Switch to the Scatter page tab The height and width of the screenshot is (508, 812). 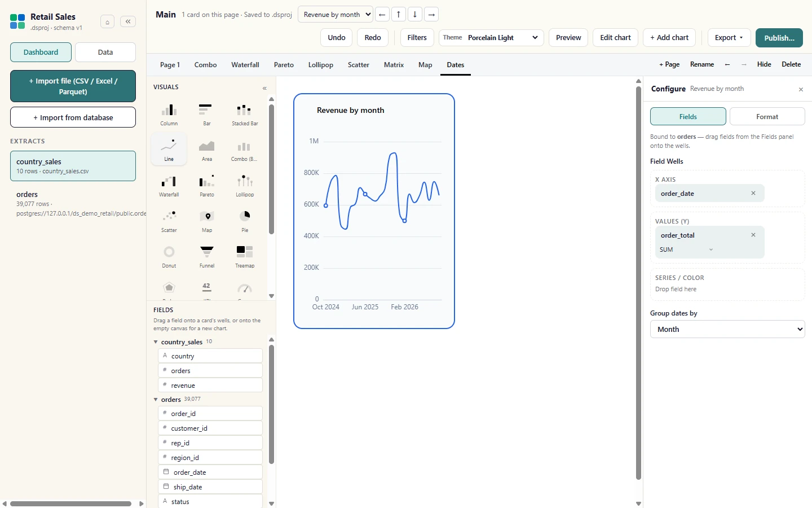pos(359,65)
